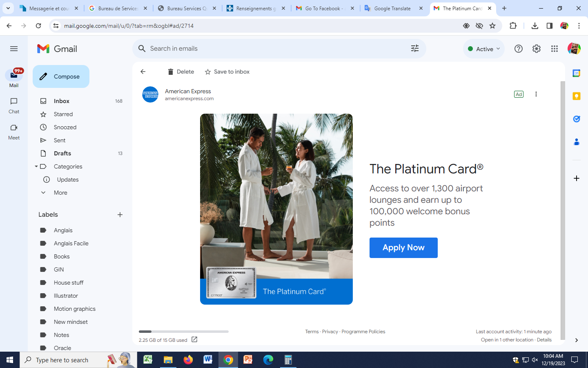Open the Drafts folder

pos(62,153)
